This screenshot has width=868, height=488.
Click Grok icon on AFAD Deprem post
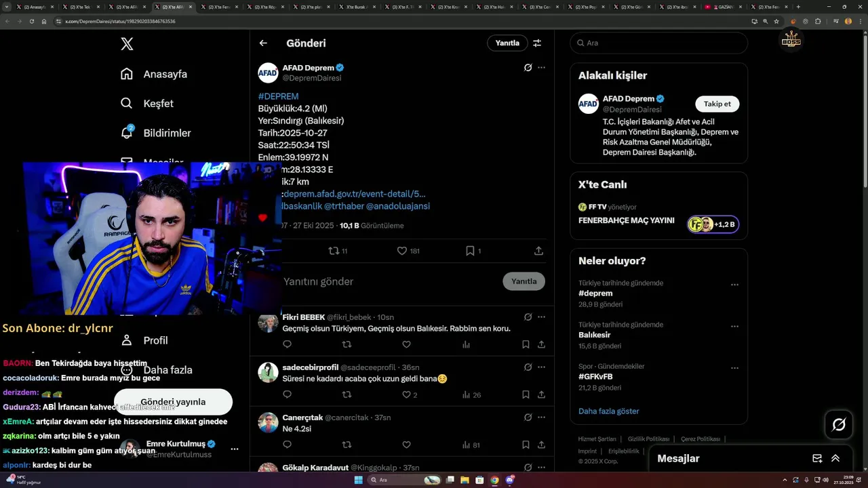click(x=528, y=68)
